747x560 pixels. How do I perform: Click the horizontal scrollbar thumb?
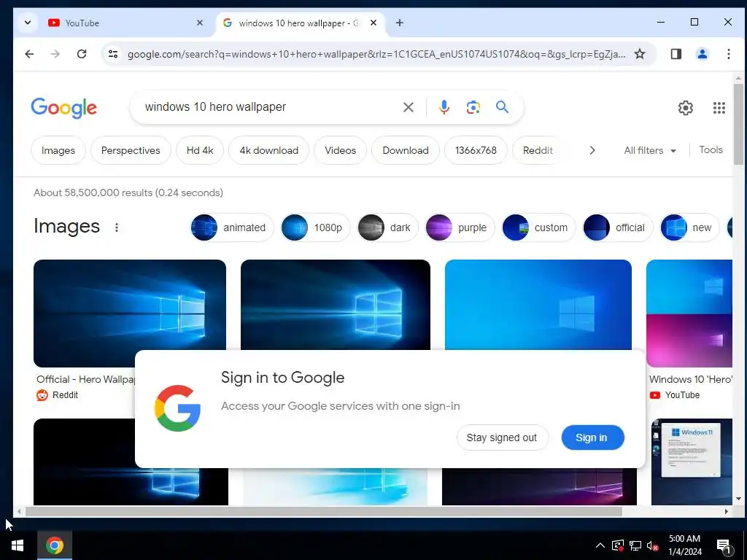click(323, 512)
